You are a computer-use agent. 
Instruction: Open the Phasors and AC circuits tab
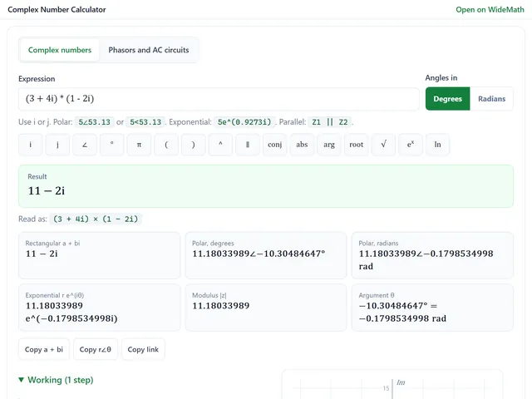click(149, 50)
